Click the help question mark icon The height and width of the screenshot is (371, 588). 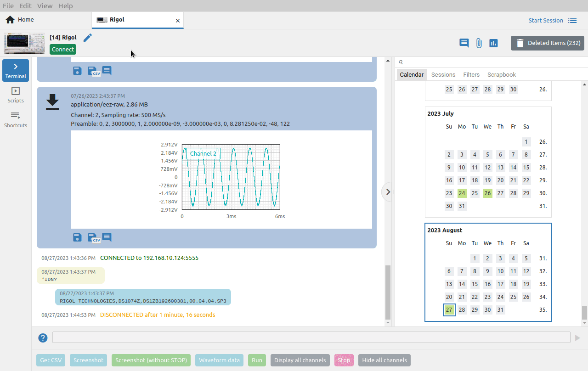tap(43, 338)
